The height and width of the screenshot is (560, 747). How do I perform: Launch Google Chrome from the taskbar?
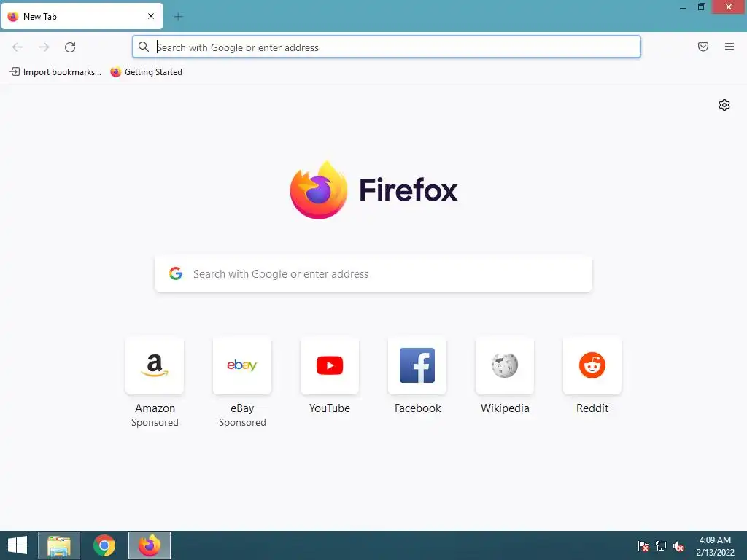104,545
